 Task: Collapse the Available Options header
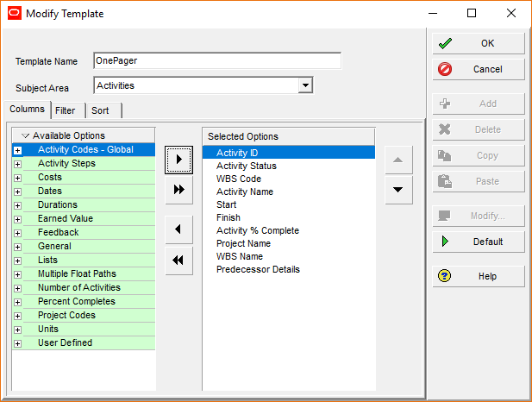(x=25, y=136)
